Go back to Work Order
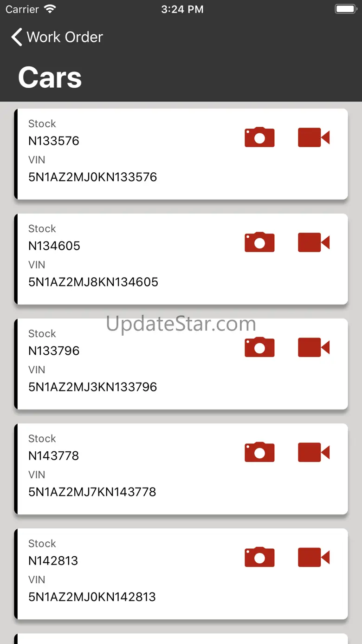Screen dimensions: 362x644 tap(57, 37)
